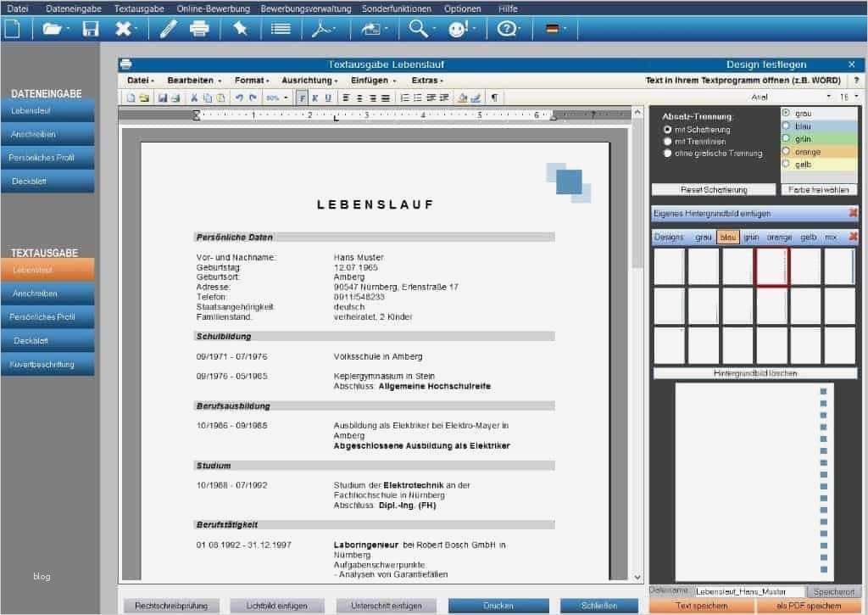Viewport: 868px width, 615px height.
Task: Click the pencil edit icon in main toolbar
Action: pos(169,28)
